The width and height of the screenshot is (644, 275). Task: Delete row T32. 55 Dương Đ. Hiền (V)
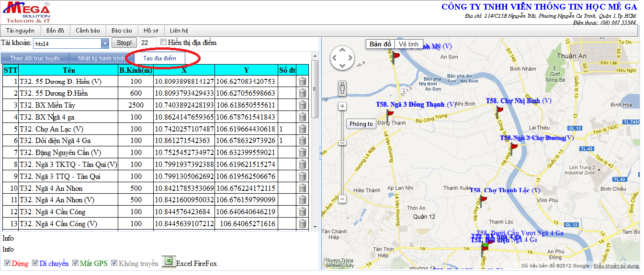pos(303,81)
